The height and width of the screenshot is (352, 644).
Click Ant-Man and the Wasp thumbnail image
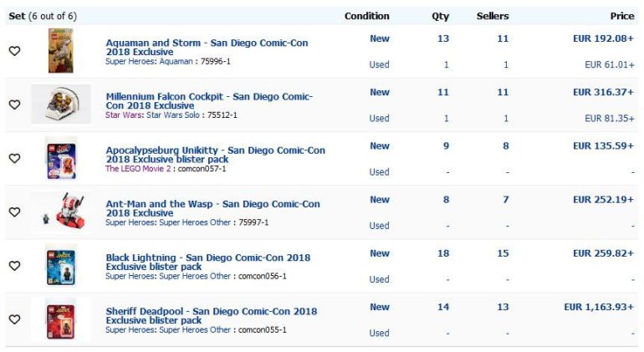(60, 211)
